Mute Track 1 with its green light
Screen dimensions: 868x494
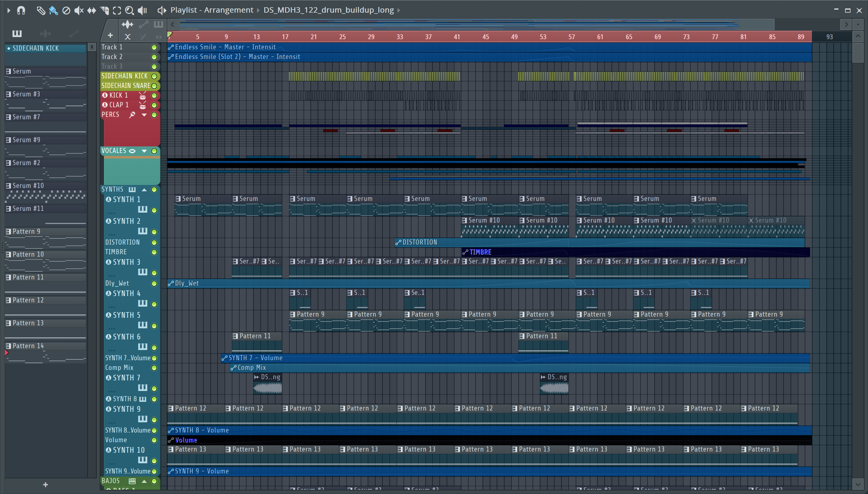[154, 47]
